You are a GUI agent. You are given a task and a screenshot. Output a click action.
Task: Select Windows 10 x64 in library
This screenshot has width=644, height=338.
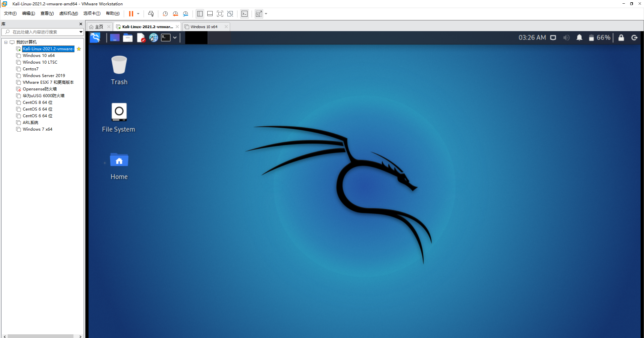click(39, 56)
